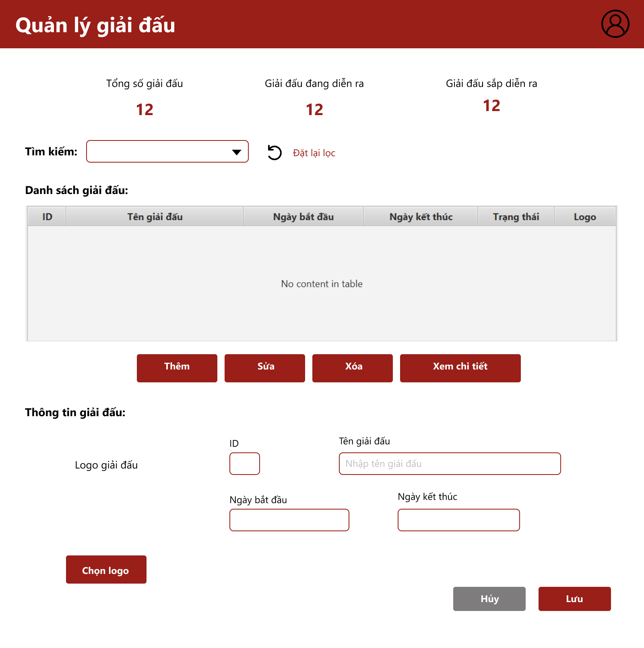
Task: Cancel with the Hủy button
Action: [x=489, y=598]
